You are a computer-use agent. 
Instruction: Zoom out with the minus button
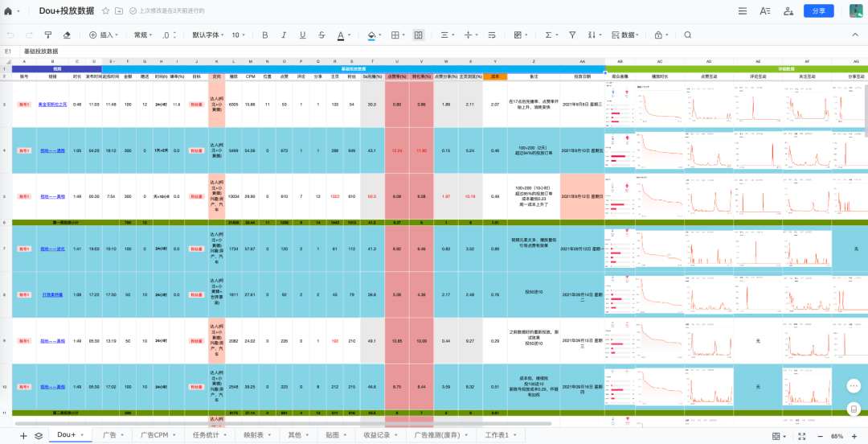click(820, 436)
